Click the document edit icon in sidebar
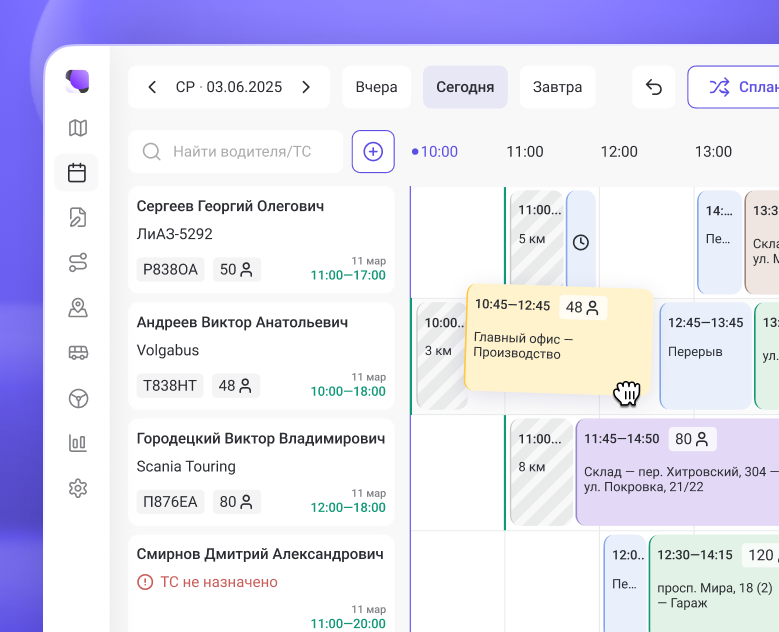779x632 pixels. coord(77,217)
